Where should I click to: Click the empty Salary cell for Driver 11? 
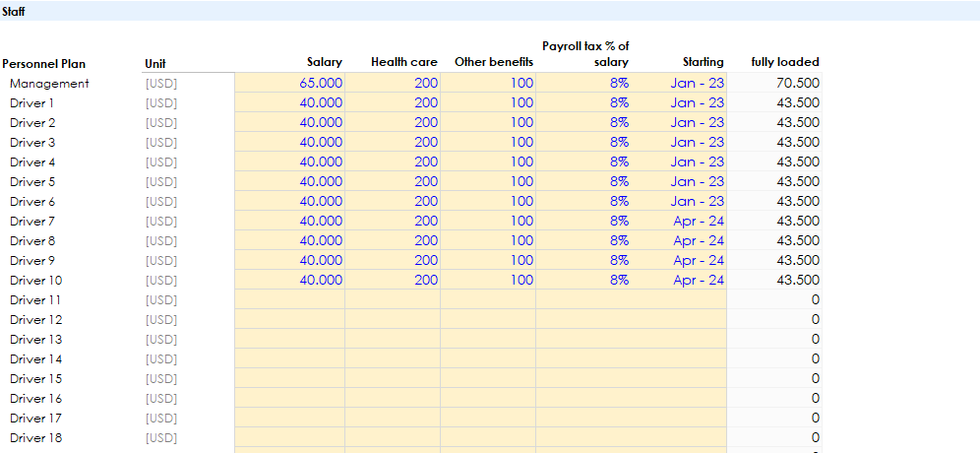pos(290,300)
